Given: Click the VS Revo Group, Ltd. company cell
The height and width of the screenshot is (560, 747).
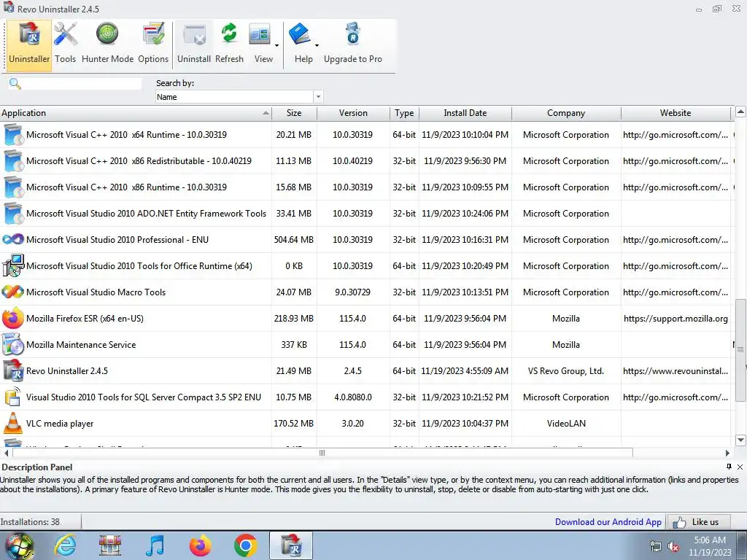Looking at the screenshot, I should 566,371.
